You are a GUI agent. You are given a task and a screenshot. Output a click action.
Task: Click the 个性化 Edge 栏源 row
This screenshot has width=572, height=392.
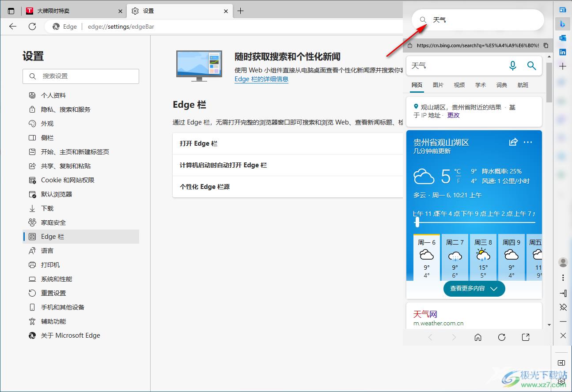(x=288, y=187)
